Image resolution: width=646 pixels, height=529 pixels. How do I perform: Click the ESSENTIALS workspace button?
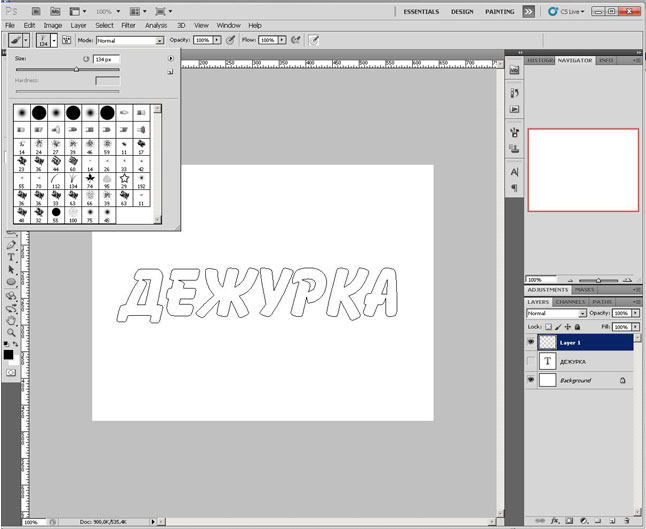(420, 10)
